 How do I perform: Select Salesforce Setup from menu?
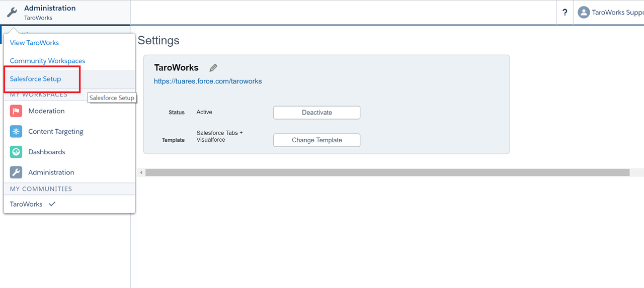[x=35, y=79]
